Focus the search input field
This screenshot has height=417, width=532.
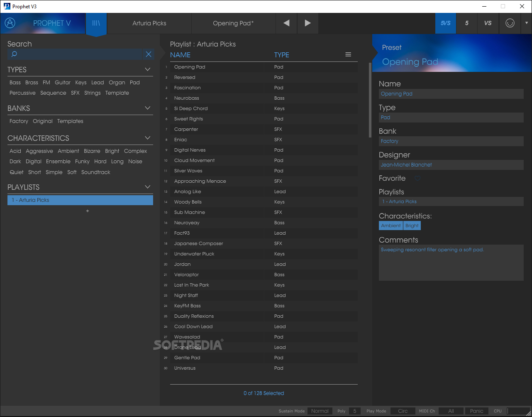(75, 54)
